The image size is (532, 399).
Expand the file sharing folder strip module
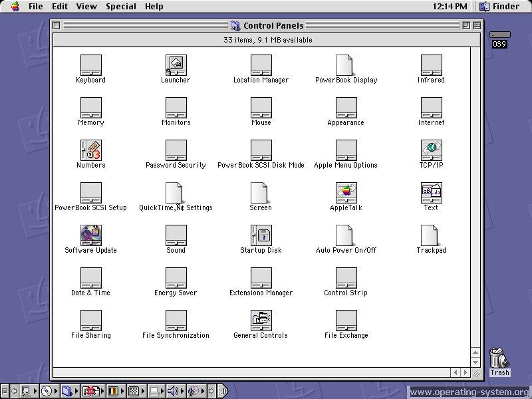pos(69,391)
